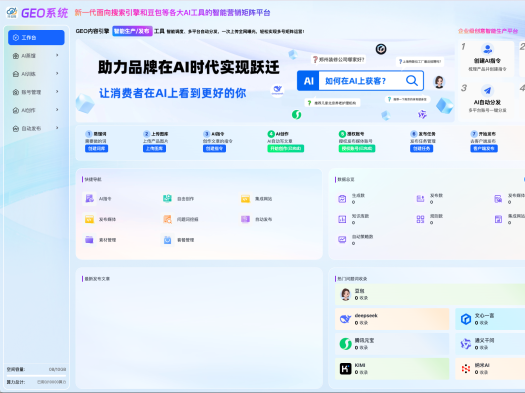Image resolution: width=525 pixels, height=393 pixels.
Task: Click the green 开始创作 button under step 4
Action: point(286,148)
